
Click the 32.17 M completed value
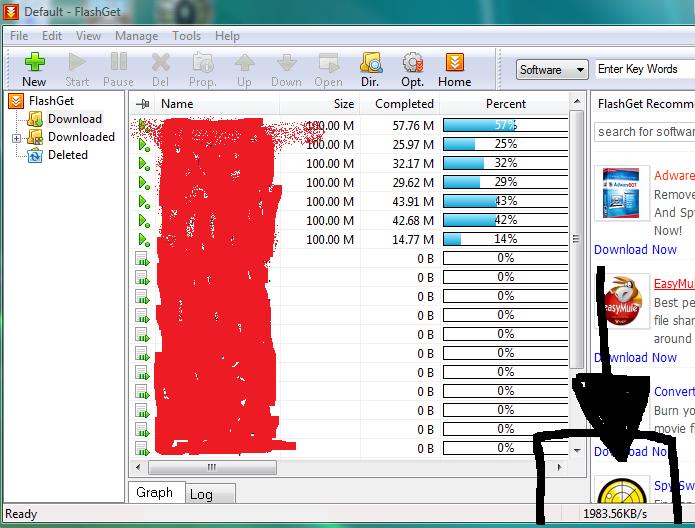(x=413, y=164)
